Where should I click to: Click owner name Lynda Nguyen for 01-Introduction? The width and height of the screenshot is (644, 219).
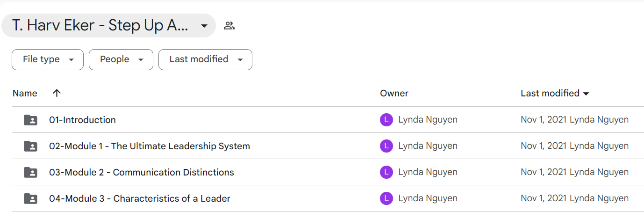[x=428, y=120]
